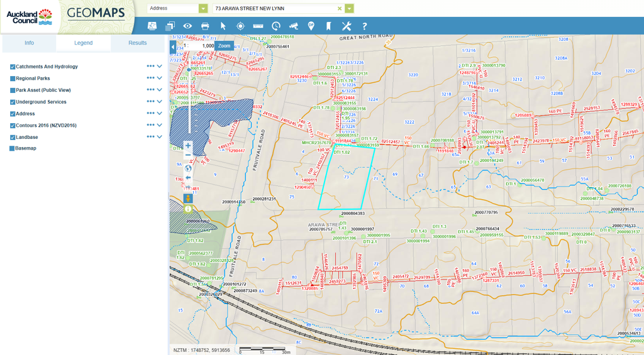Open the help question mark
The height and width of the screenshot is (355, 644).
coord(364,26)
